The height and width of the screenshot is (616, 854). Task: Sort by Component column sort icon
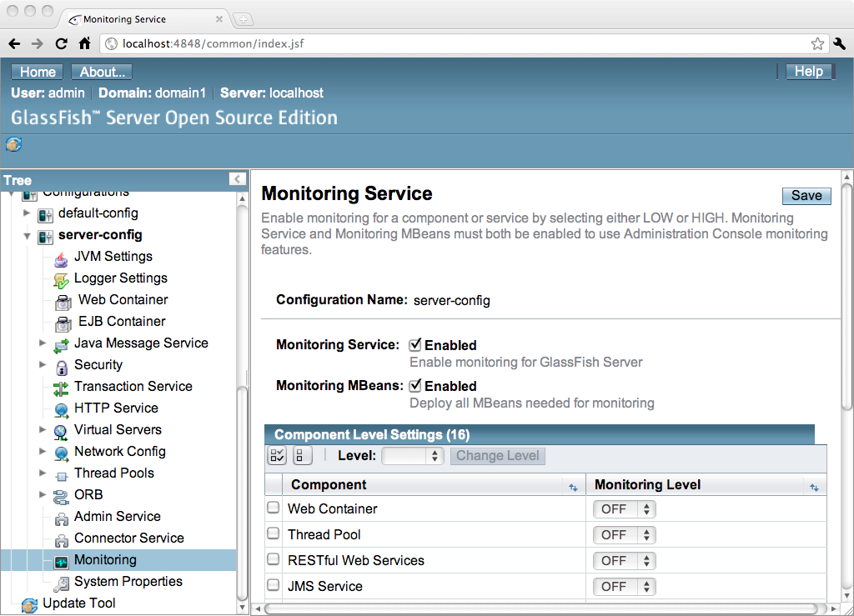[x=573, y=488]
